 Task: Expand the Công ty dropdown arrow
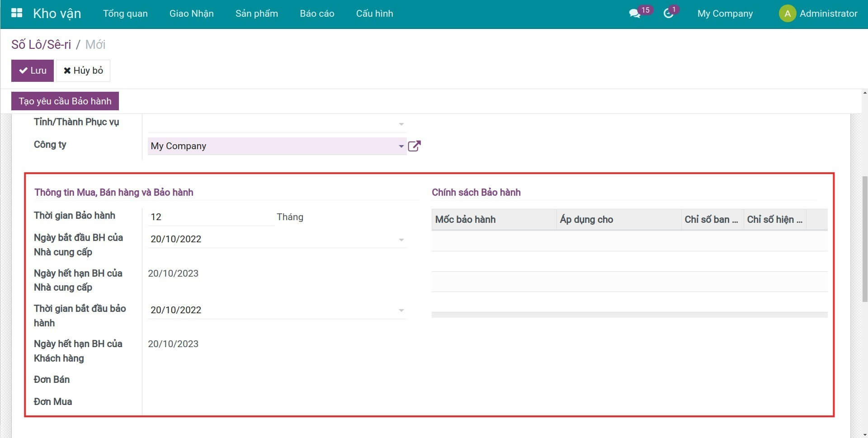click(401, 146)
